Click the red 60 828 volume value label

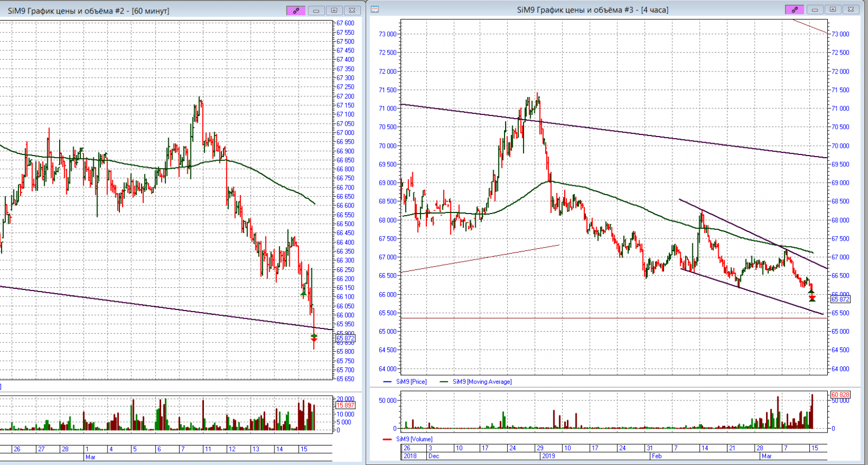(840, 395)
